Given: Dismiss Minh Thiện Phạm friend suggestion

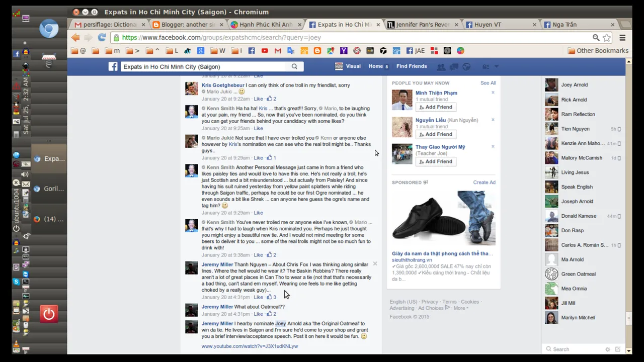Looking at the screenshot, I should click(x=493, y=93).
